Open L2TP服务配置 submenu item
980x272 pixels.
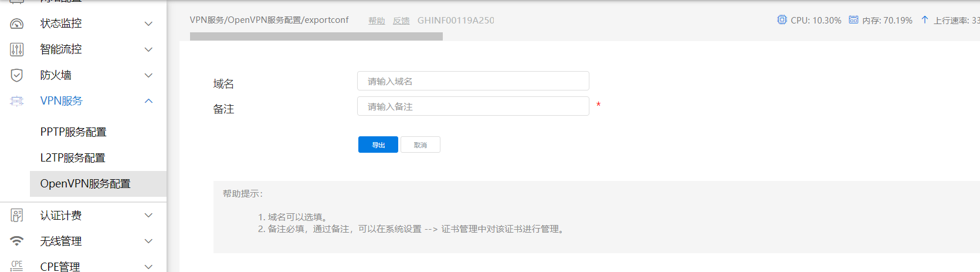click(x=73, y=158)
